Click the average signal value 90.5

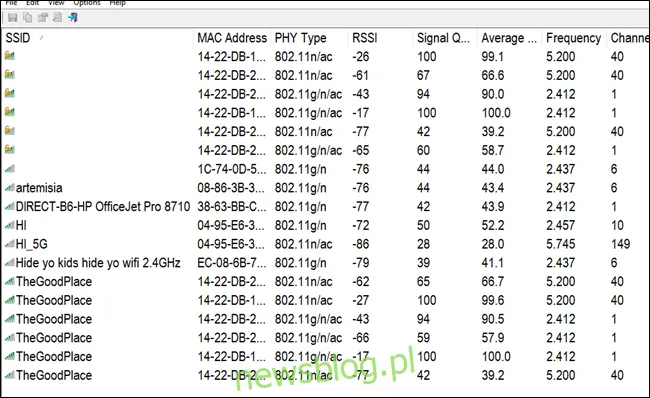(x=492, y=319)
